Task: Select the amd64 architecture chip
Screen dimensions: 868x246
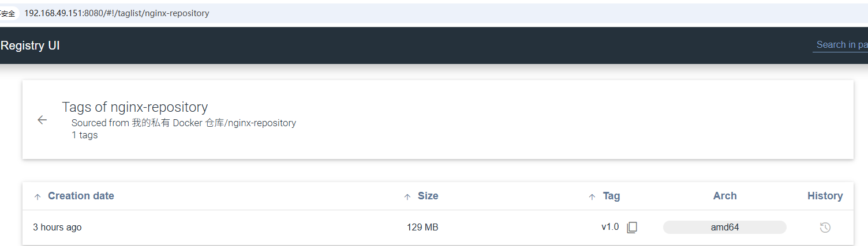Action: click(724, 227)
